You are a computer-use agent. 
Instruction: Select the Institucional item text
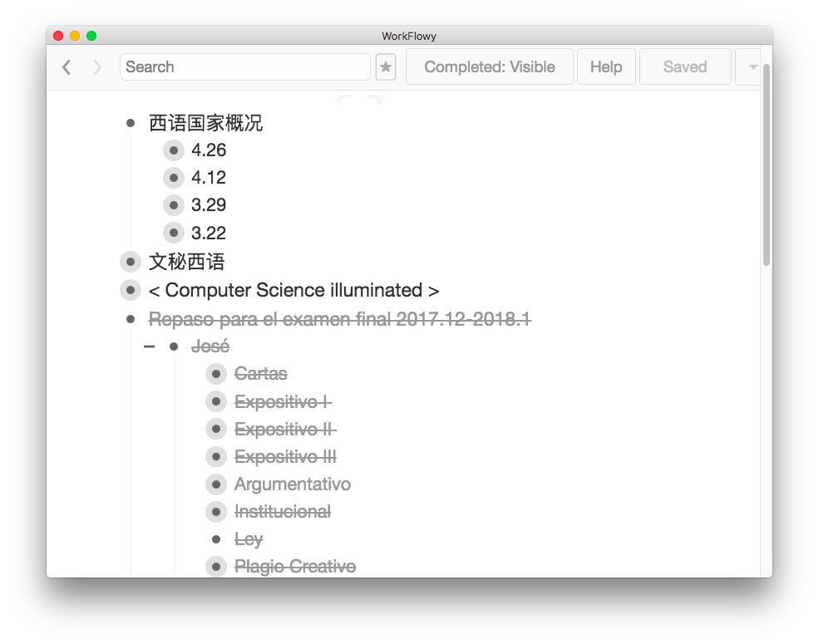pos(282,512)
